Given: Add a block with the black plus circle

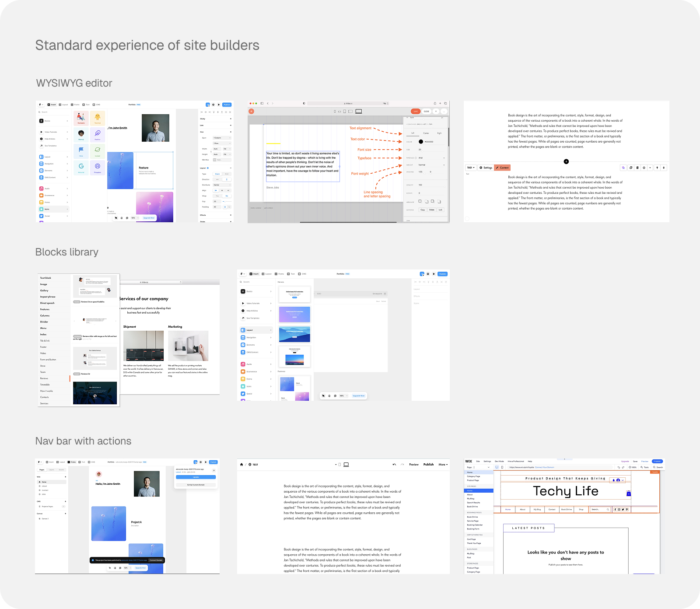Looking at the screenshot, I should coord(566,161).
